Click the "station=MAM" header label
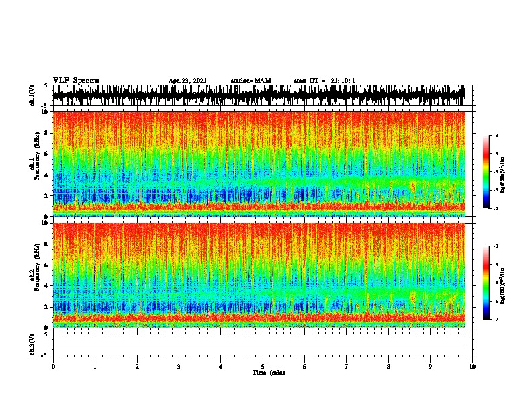 point(251,81)
